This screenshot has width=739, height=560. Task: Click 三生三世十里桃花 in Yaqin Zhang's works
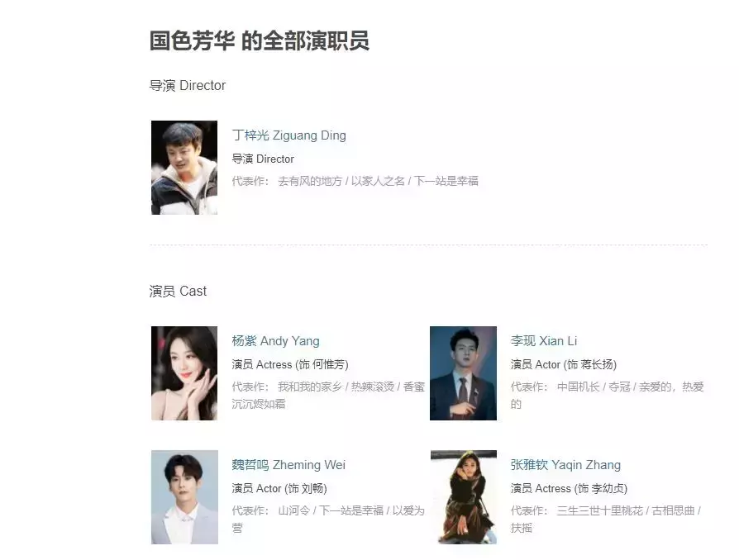(x=599, y=510)
